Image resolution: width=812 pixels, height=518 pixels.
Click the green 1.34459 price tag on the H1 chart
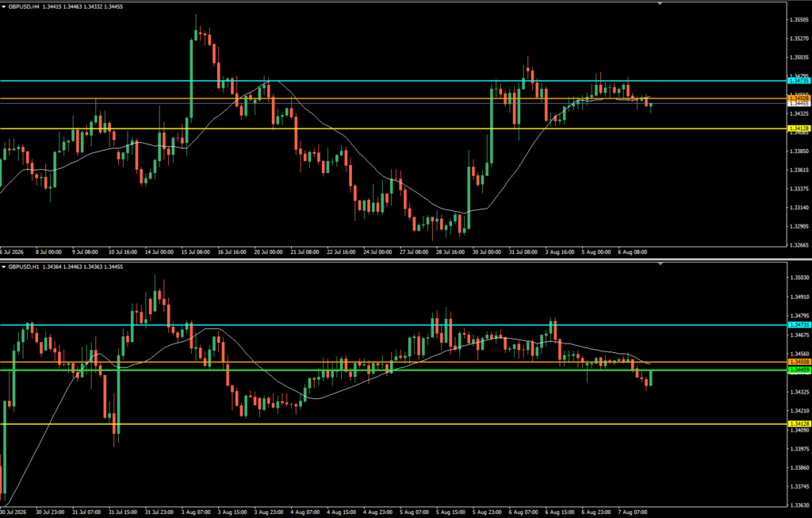[799, 370]
